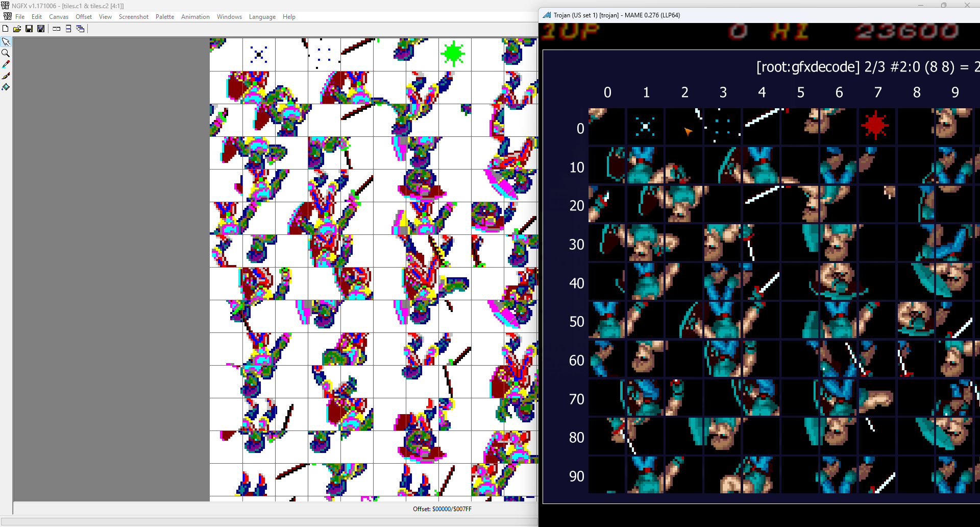
Task: Tile windows stacked vertically icon
Action: tap(68, 29)
